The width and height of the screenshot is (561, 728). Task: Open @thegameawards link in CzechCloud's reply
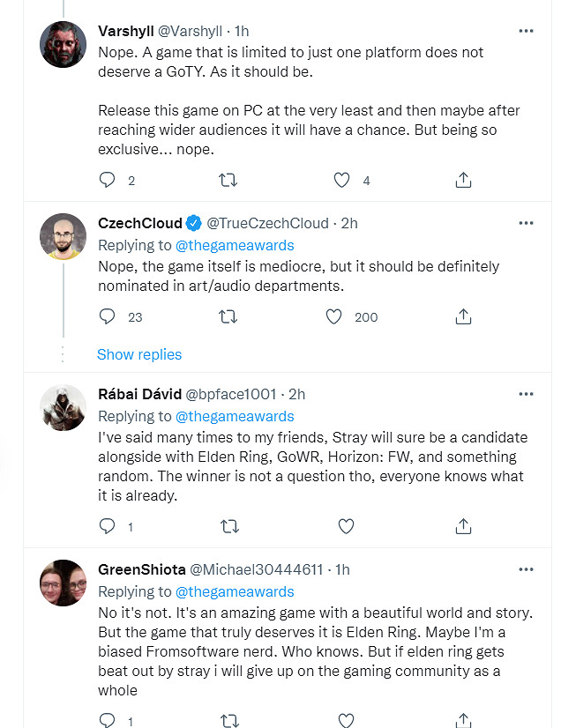(x=235, y=245)
